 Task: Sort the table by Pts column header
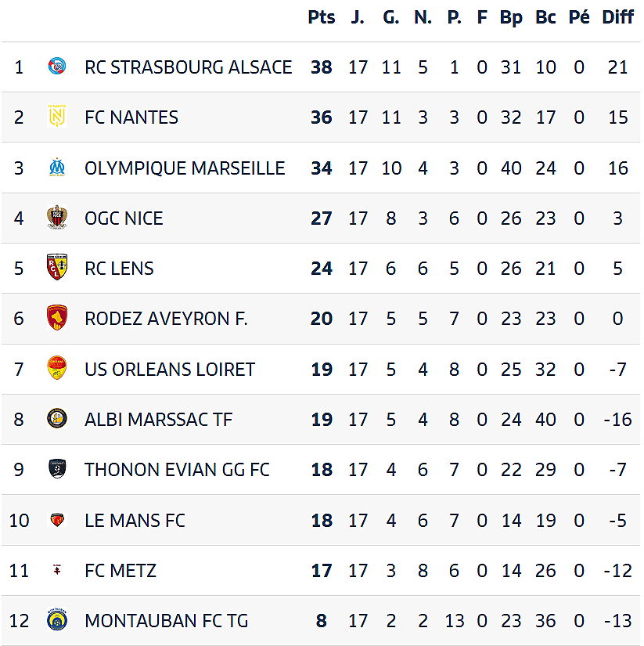pos(321,18)
